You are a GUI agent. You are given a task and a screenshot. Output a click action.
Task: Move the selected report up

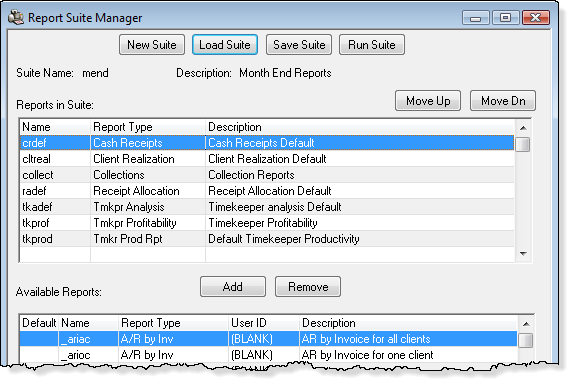(428, 100)
